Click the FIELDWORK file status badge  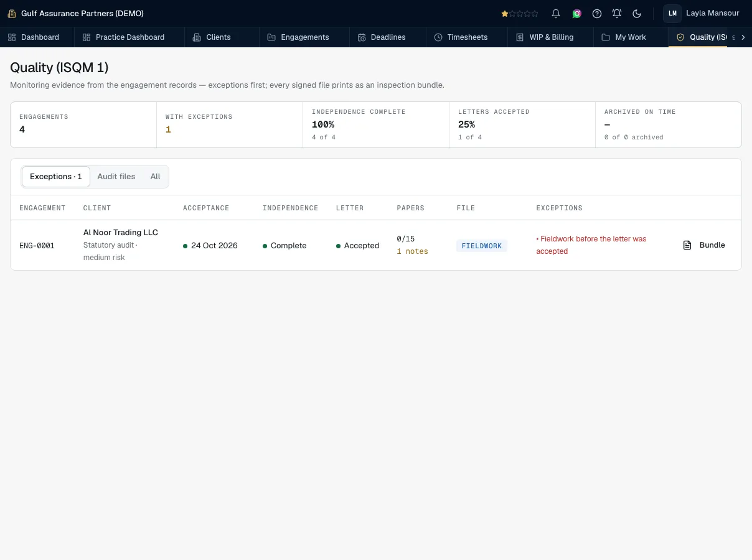coord(482,246)
